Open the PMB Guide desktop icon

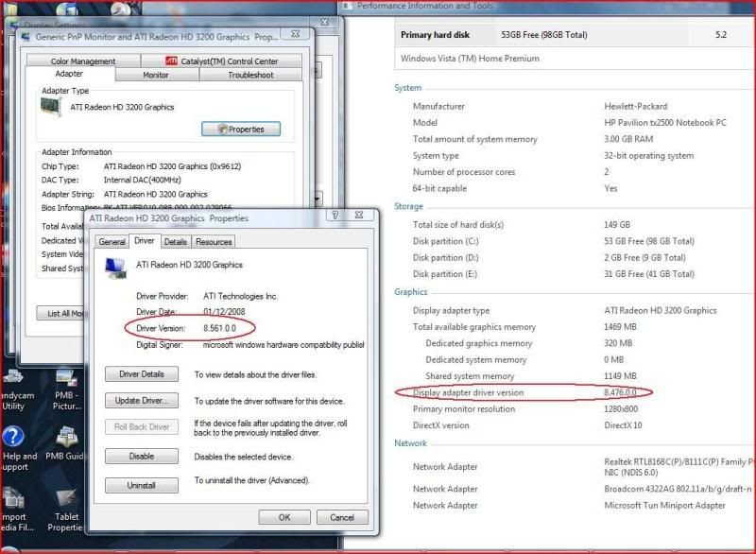pyautogui.click(x=67, y=438)
